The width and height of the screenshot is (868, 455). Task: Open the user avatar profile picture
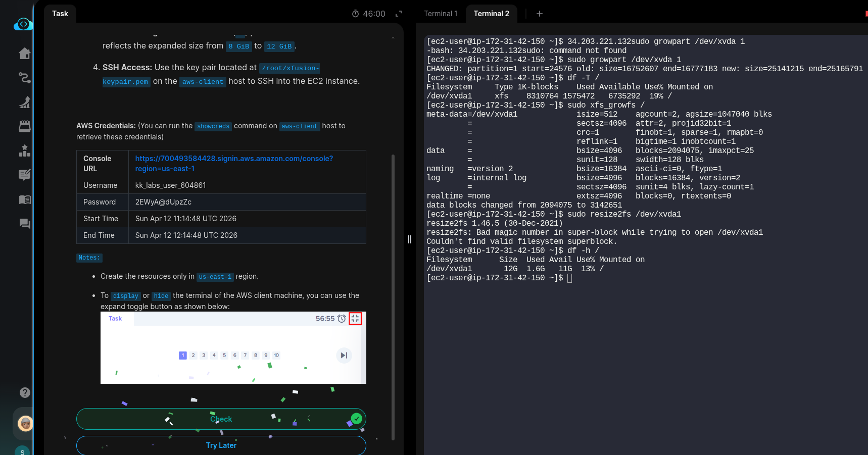coord(25,423)
